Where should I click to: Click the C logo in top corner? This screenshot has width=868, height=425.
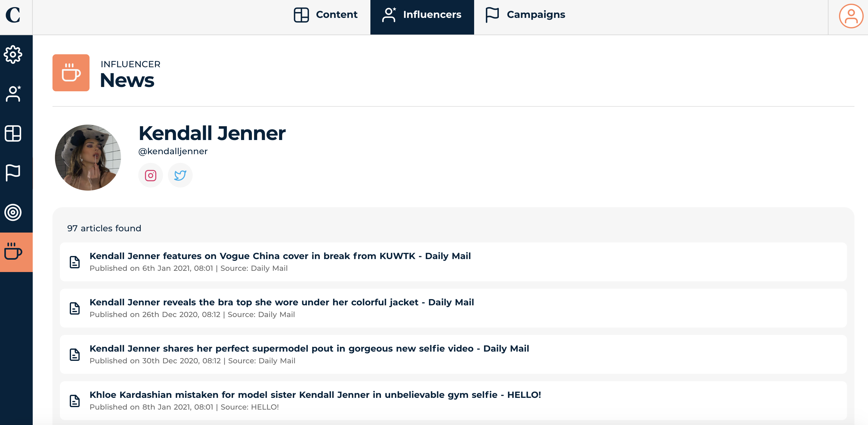click(x=13, y=15)
